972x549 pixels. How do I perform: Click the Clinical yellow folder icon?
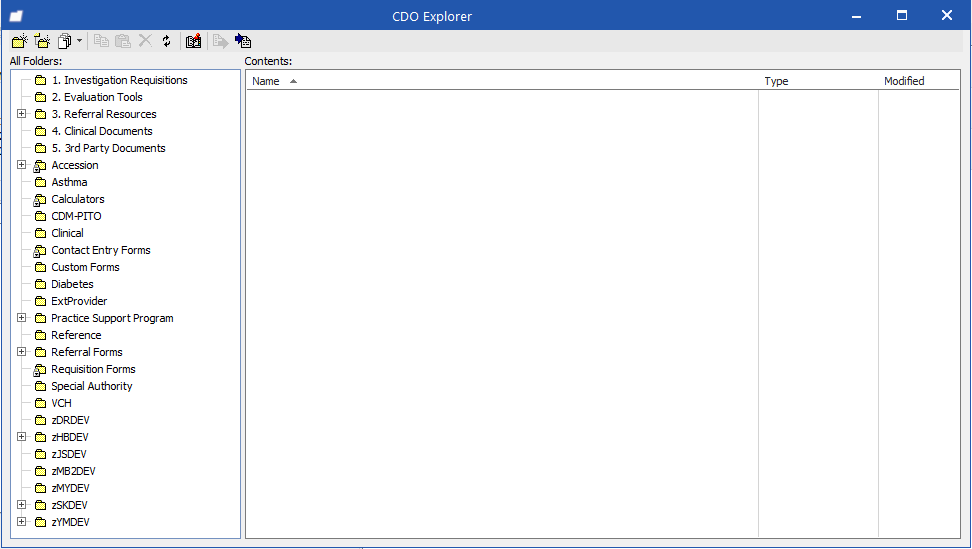click(40, 233)
